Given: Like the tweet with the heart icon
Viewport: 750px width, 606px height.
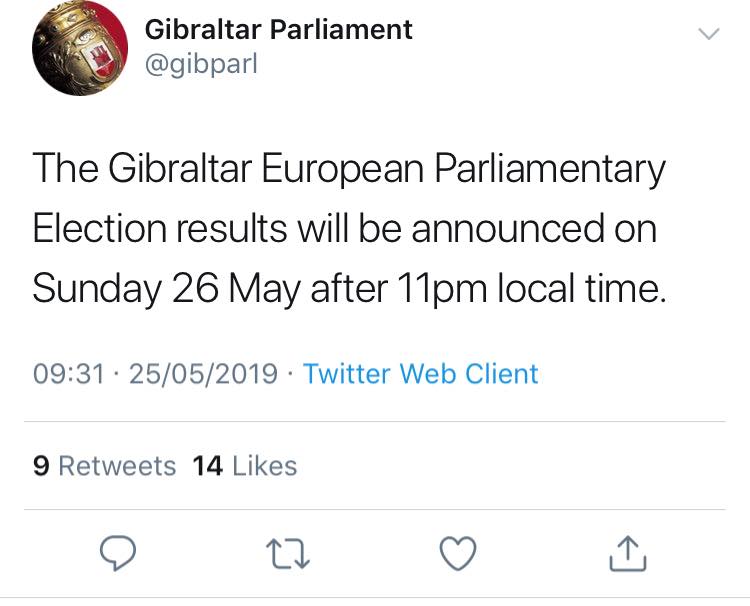Looking at the screenshot, I should coord(458,553).
